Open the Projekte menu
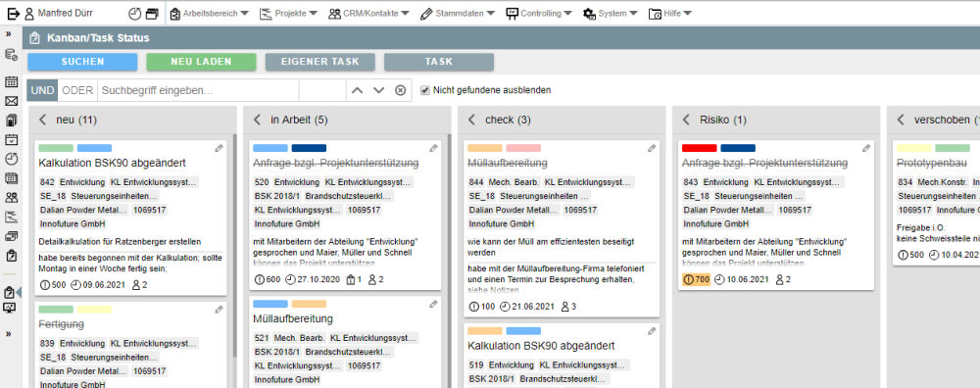 [x=288, y=13]
